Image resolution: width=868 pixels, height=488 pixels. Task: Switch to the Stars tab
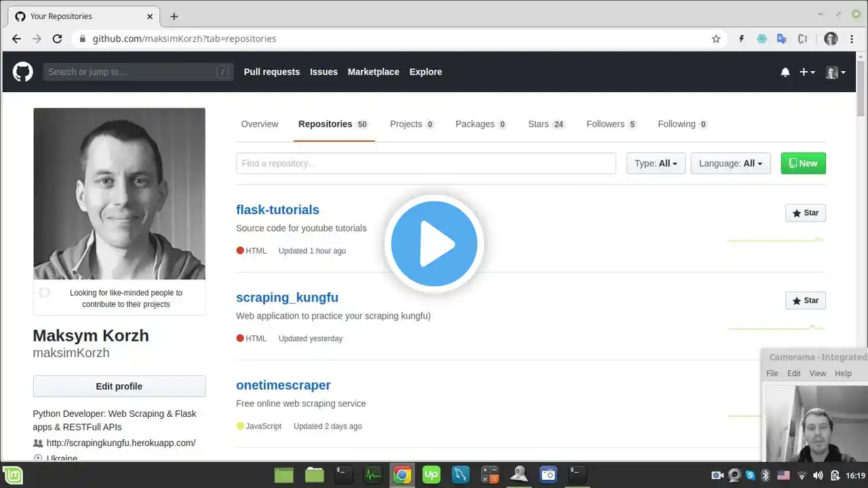point(547,124)
